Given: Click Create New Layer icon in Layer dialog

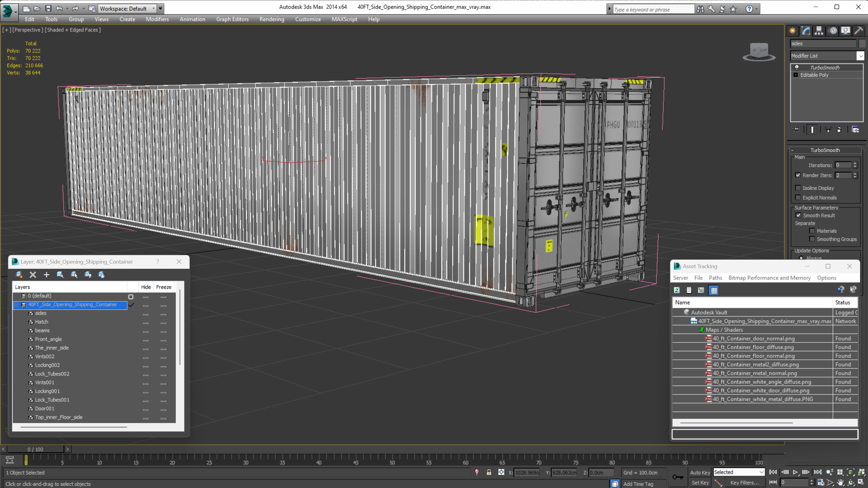Looking at the screenshot, I should [19, 275].
